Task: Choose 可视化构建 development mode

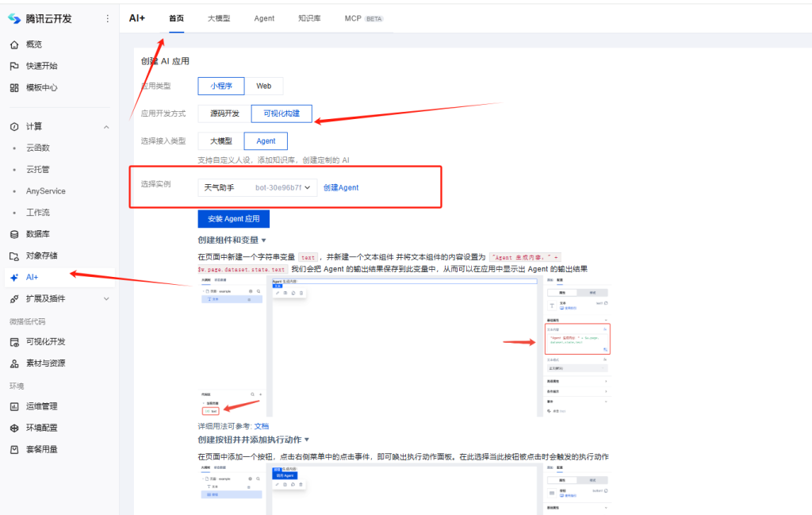Action: pos(282,113)
